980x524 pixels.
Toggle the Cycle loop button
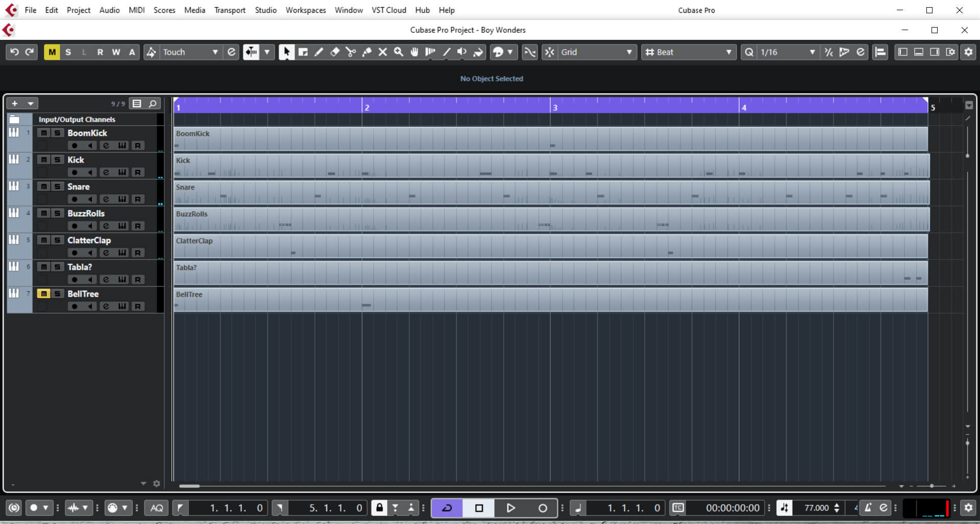(x=447, y=508)
